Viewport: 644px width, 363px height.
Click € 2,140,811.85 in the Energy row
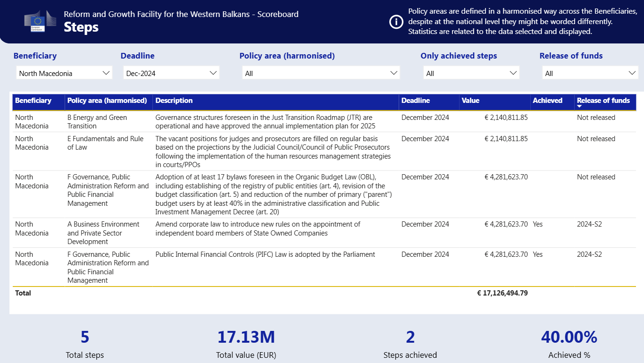pos(506,118)
